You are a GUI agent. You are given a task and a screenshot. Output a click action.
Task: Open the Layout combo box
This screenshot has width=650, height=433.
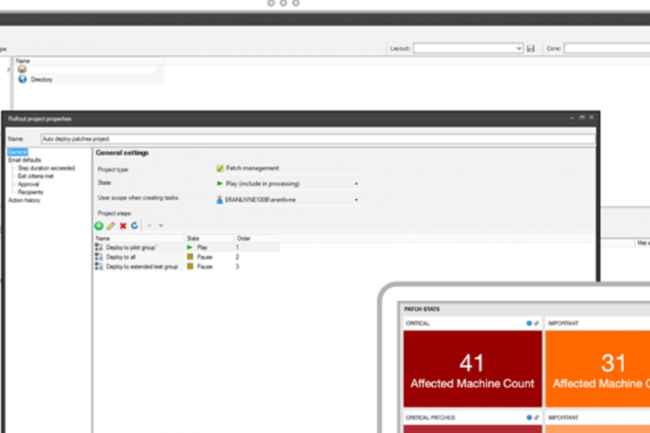468,48
